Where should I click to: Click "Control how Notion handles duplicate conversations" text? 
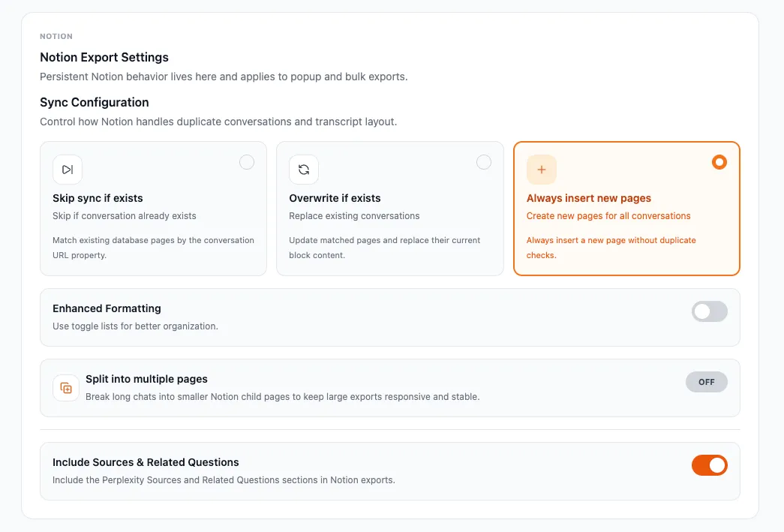click(218, 122)
